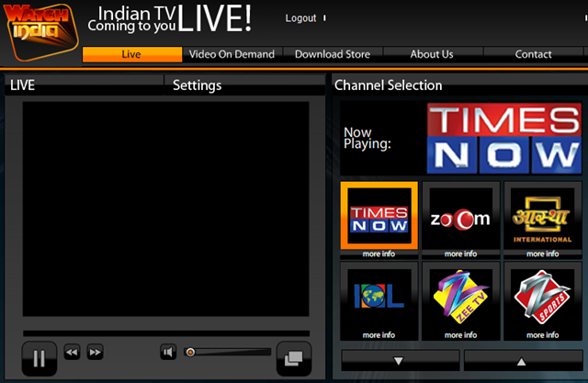The image size is (588, 383).
Task: Open the Video On Demand tab
Action: 232,54
